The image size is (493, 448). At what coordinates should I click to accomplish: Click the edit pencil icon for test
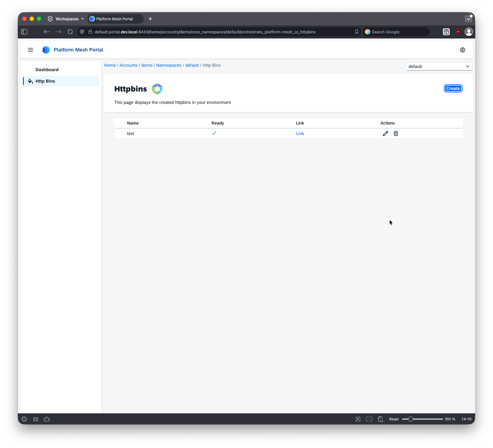point(385,133)
